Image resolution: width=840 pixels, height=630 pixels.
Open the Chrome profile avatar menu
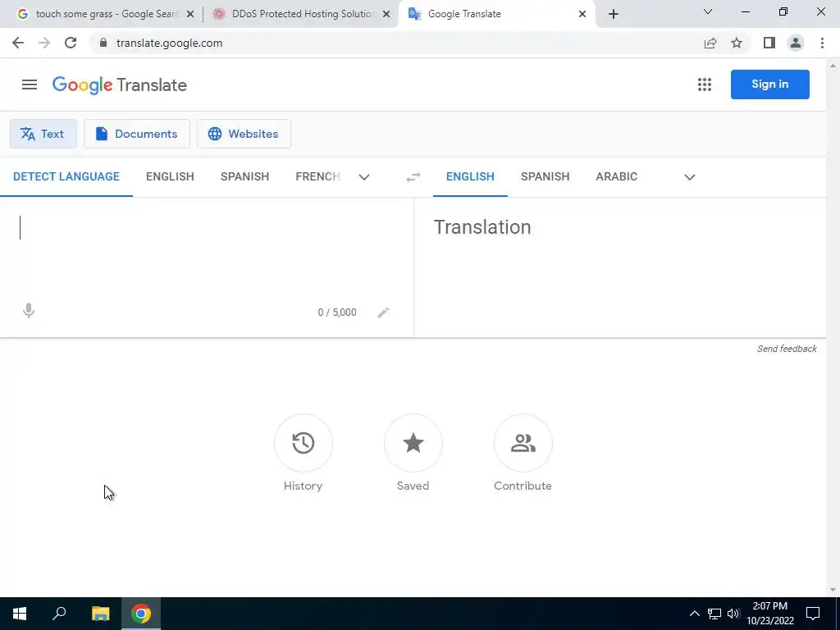pyautogui.click(x=796, y=43)
